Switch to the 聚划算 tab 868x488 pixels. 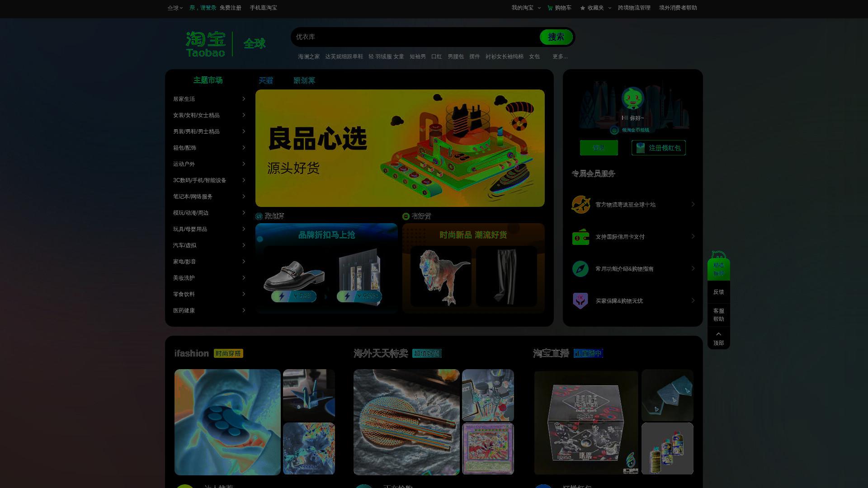click(x=304, y=80)
